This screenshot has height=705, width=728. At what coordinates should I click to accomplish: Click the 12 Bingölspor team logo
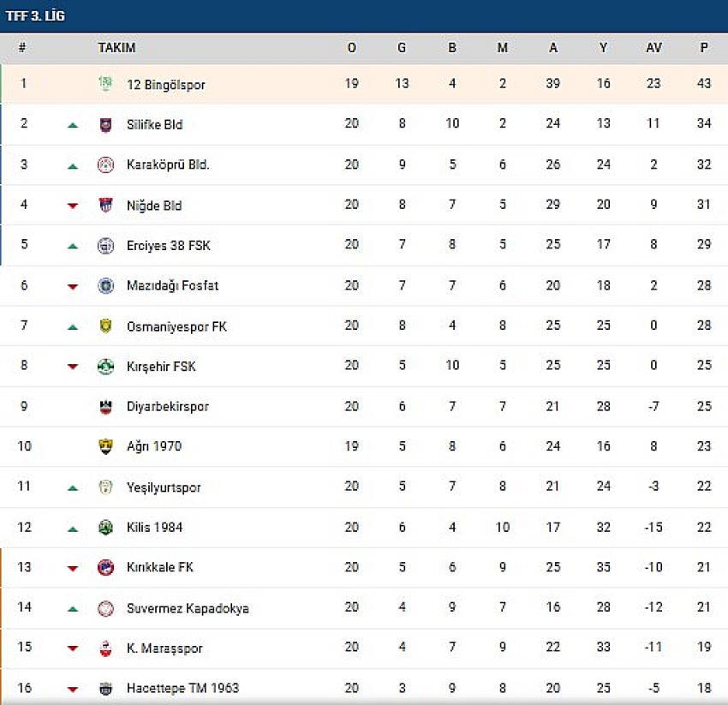tap(105, 84)
